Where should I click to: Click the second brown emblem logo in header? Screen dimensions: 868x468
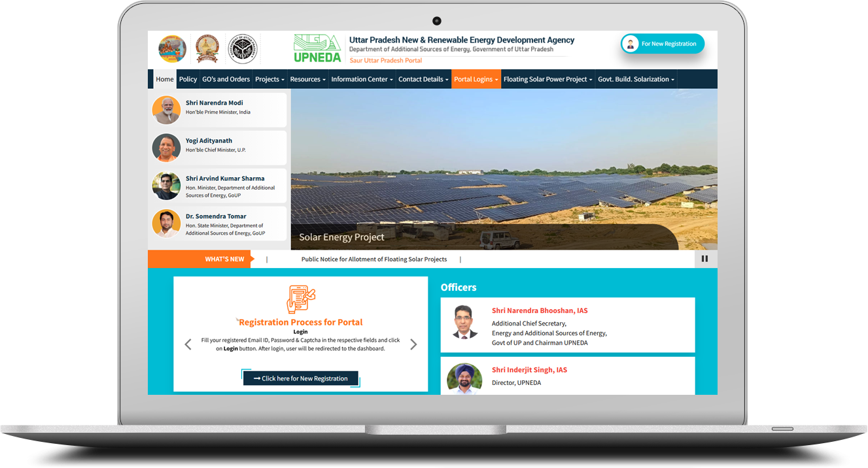tap(207, 49)
